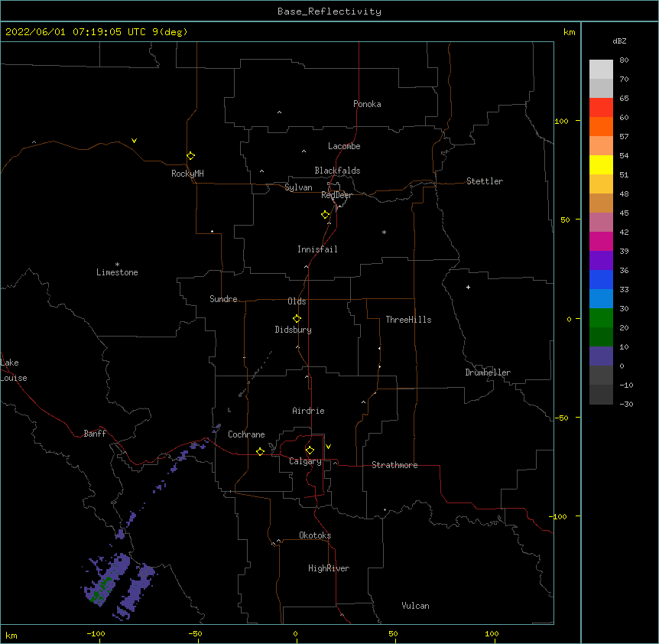
Task: Click the Banff town label
Action: coord(95,434)
